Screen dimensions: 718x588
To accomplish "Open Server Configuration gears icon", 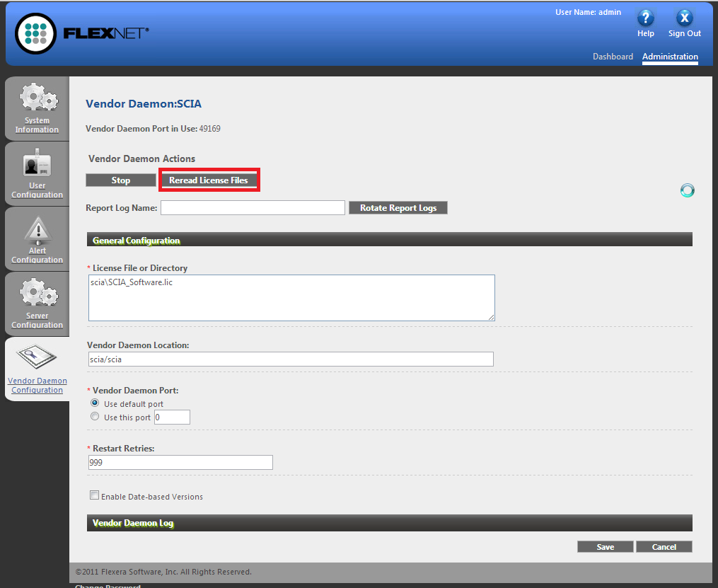I will tap(37, 293).
